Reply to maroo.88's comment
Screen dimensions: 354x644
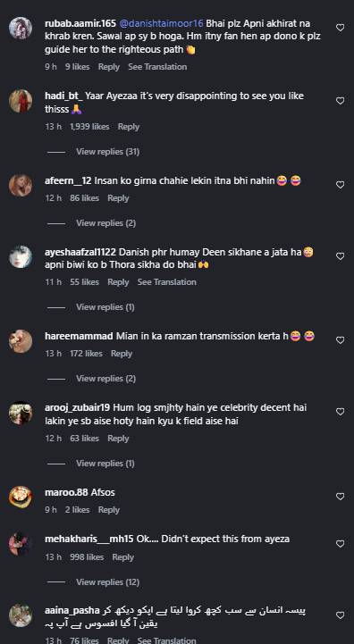tap(108, 510)
